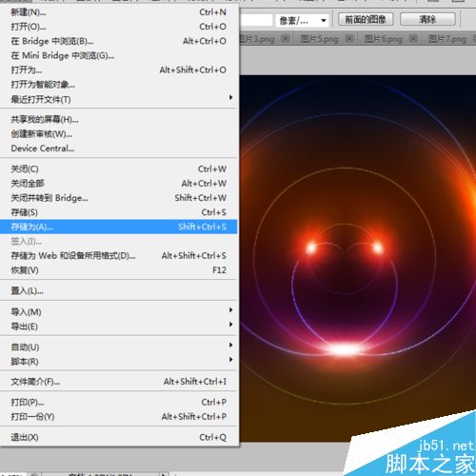476x476 pixels.
Task: Close the 图片3.png tab
Action: click(x=286, y=39)
